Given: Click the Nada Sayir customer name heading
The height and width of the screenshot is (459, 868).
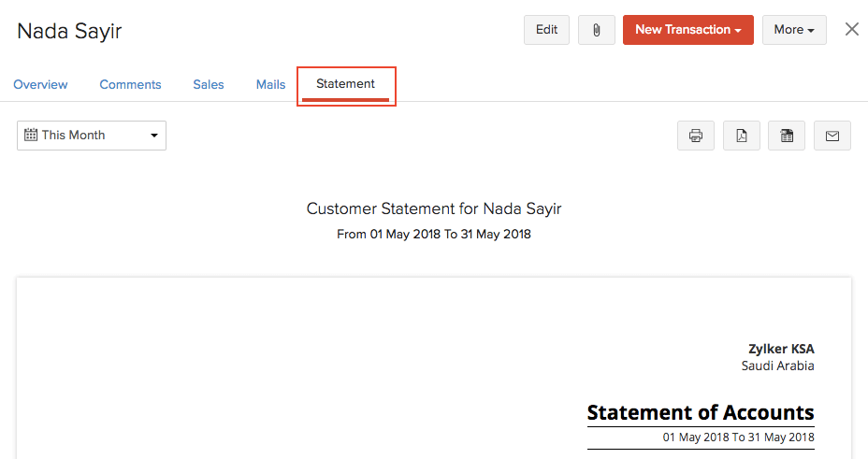Looking at the screenshot, I should point(69,31).
